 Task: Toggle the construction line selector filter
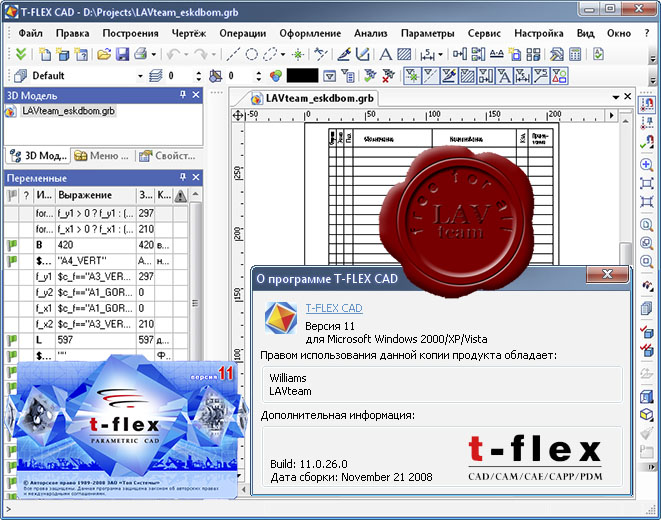tap(430, 76)
